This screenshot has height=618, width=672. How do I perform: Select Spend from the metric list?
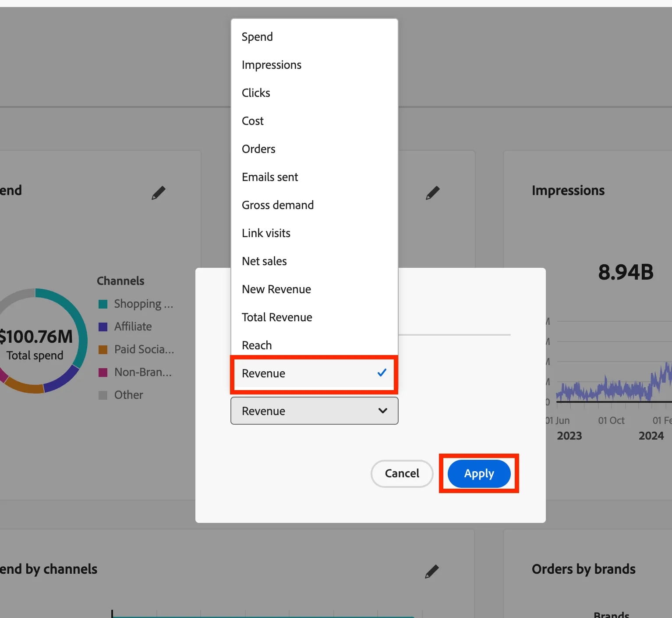(x=314, y=37)
